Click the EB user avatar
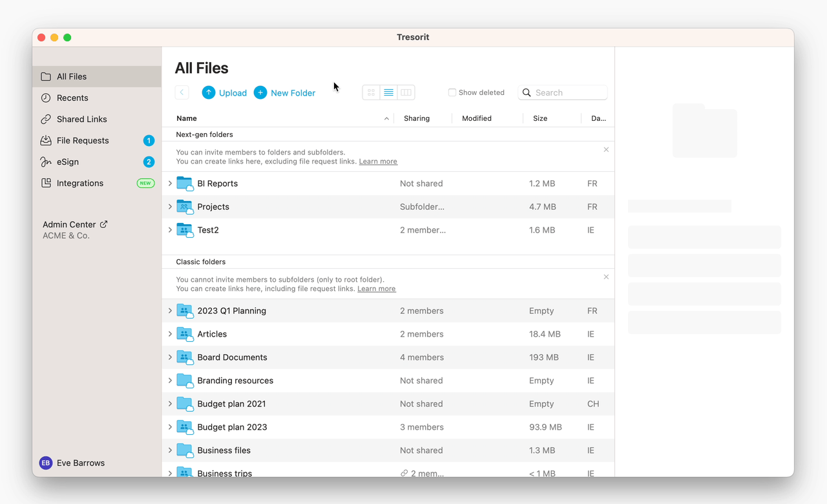Image resolution: width=827 pixels, height=504 pixels. [x=46, y=463]
